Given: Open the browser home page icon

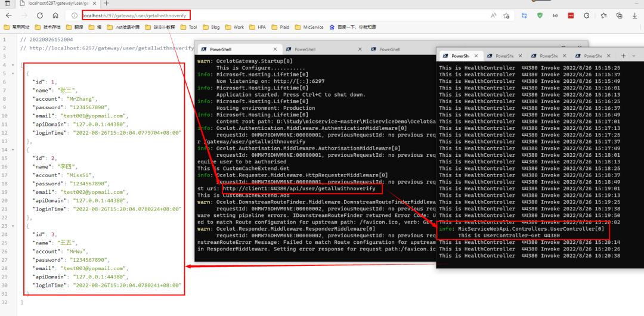Looking at the screenshot, I should 55,16.
